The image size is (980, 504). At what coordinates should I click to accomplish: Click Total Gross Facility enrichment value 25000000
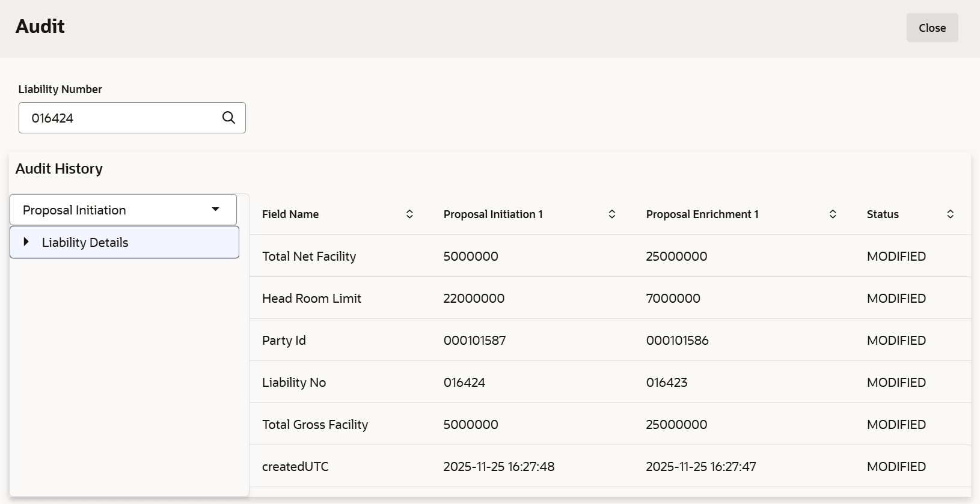[x=676, y=425]
